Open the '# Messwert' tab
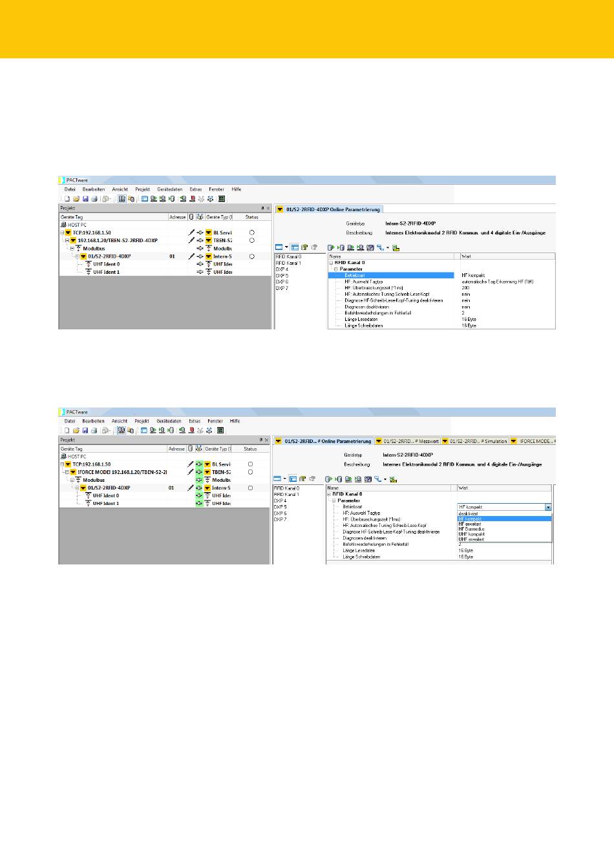 pyautogui.click(x=407, y=441)
